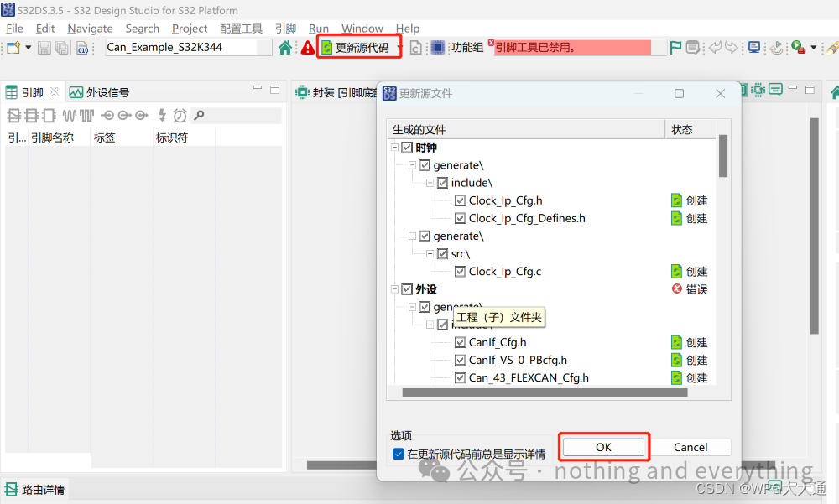Click OK in the 更新源文件 dialog

click(x=603, y=447)
